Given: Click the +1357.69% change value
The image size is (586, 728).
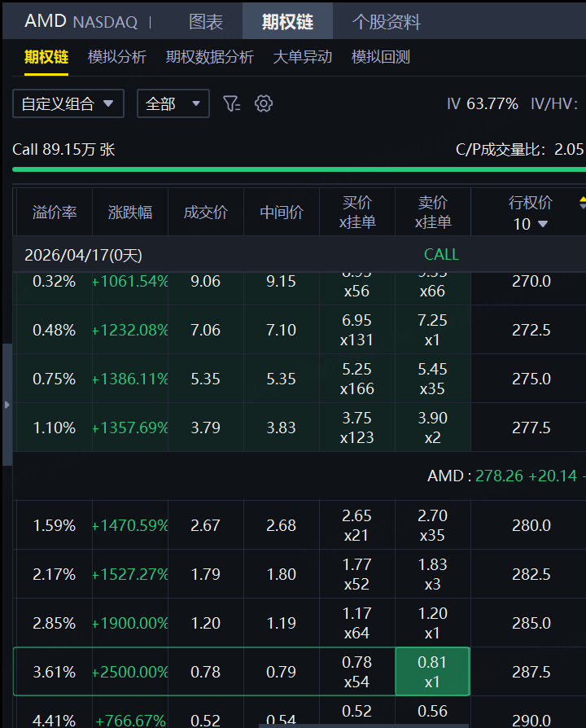Looking at the screenshot, I should point(130,428).
